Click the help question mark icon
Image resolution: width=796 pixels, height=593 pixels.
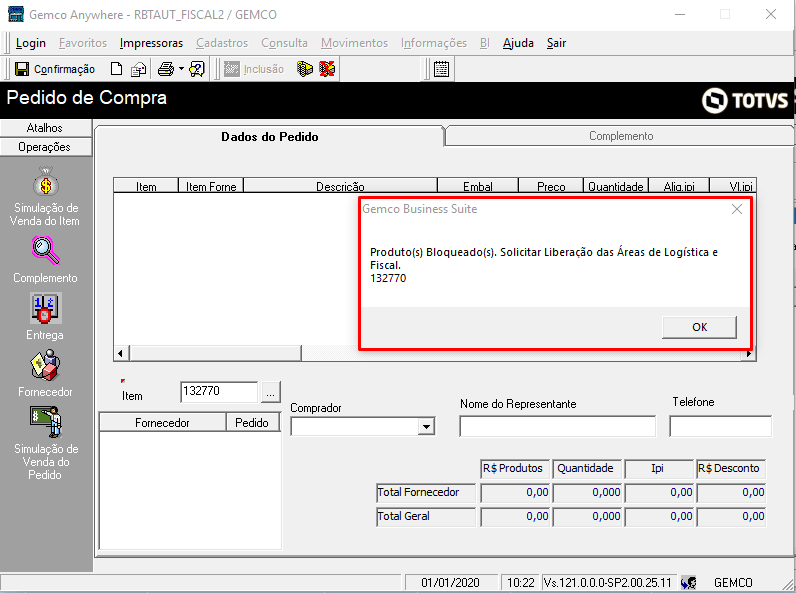pos(197,69)
